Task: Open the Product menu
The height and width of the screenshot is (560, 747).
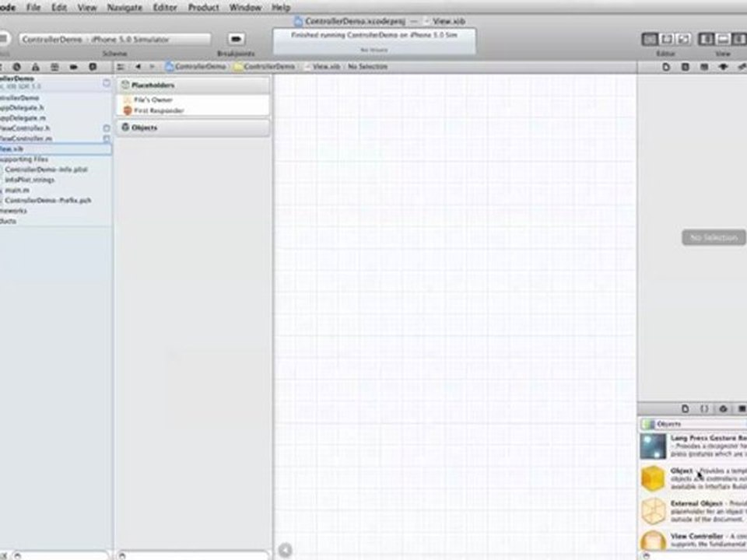Action: (x=203, y=7)
